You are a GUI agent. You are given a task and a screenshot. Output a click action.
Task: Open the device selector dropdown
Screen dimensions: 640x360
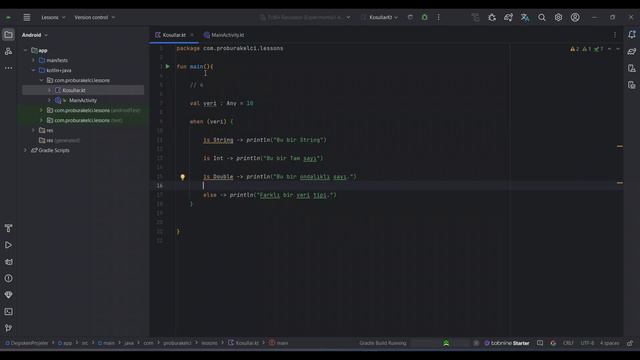point(305,18)
